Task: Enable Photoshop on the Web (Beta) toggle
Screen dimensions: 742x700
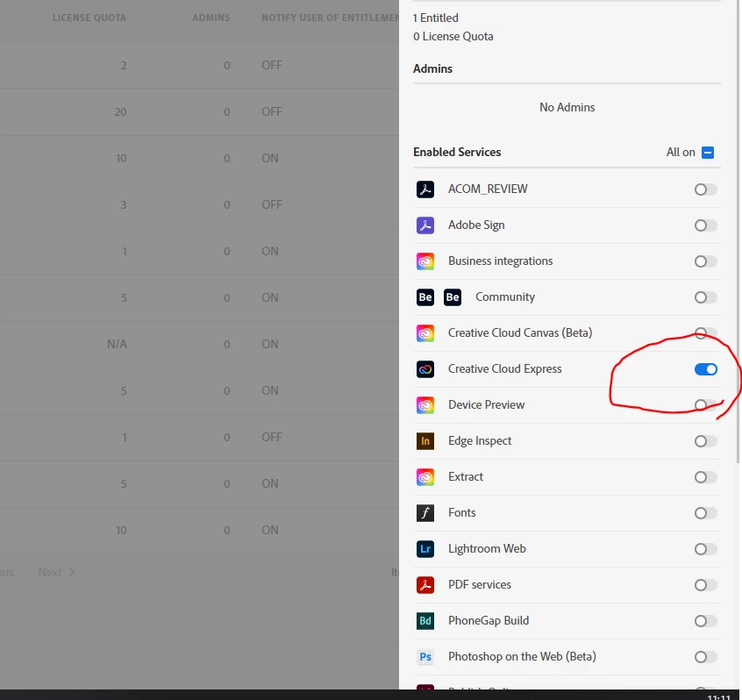Action: click(705, 657)
